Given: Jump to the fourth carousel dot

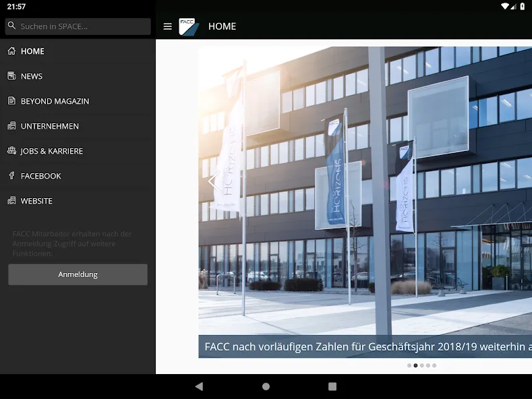Looking at the screenshot, I should [428, 365].
